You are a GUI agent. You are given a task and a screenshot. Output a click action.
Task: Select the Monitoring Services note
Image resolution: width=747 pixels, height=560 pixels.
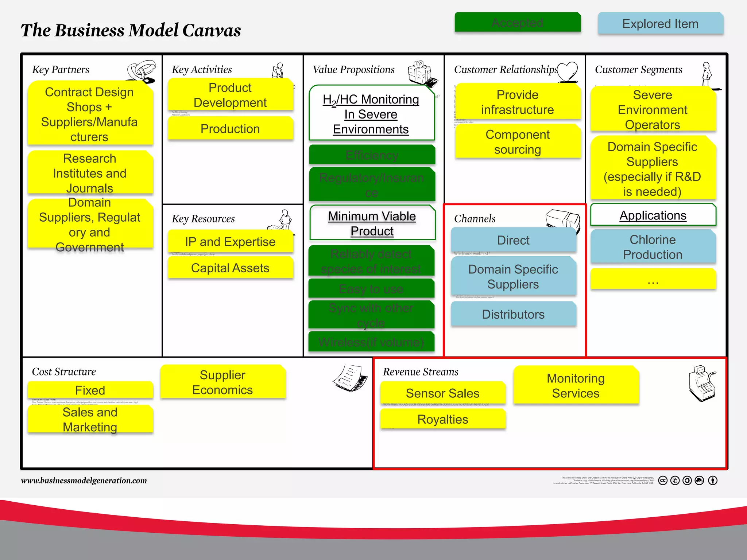click(576, 385)
